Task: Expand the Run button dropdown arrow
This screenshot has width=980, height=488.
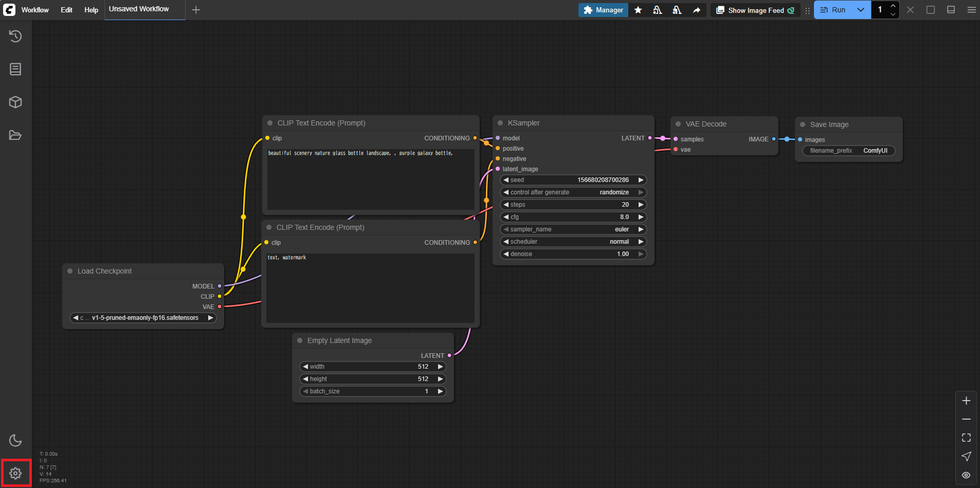Action: click(860, 10)
